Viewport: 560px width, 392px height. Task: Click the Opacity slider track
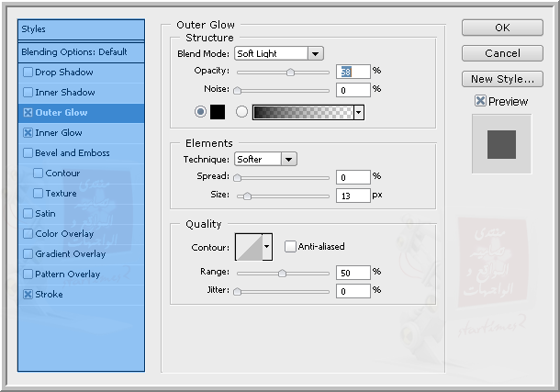(282, 71)
